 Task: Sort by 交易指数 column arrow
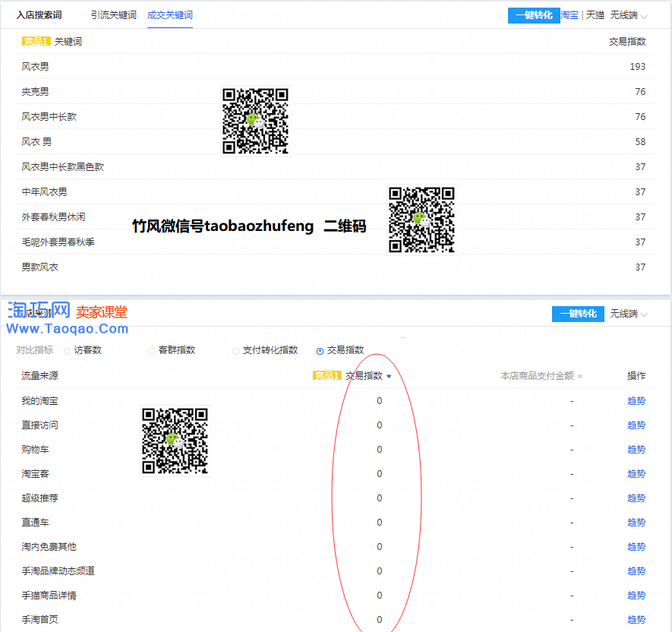point(389,377)
